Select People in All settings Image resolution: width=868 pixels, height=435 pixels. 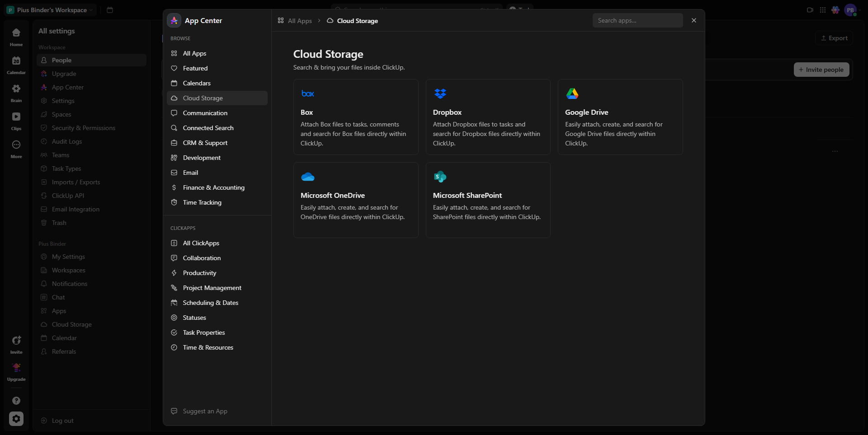pos(92,60)
